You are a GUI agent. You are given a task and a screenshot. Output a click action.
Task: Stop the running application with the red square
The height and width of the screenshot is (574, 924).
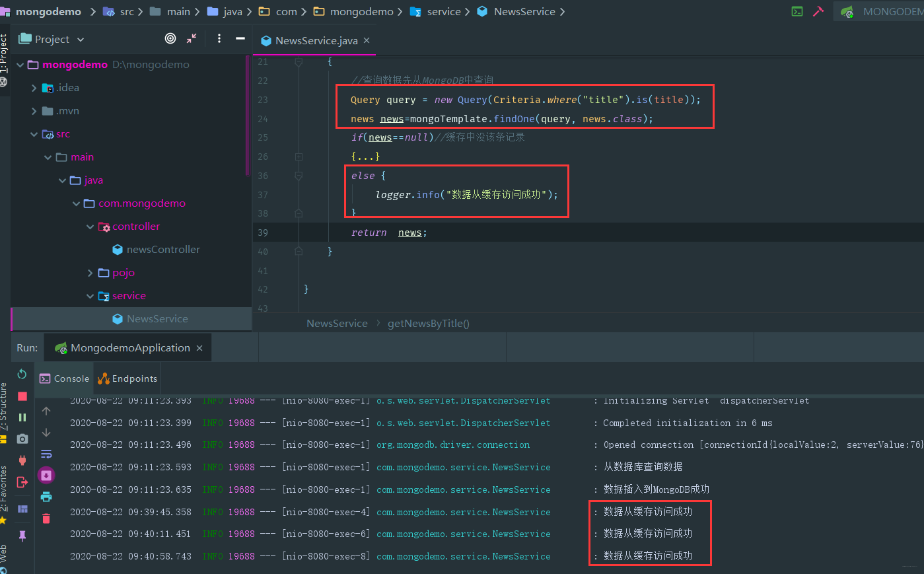pyautogui.click(x=22, y=396)
